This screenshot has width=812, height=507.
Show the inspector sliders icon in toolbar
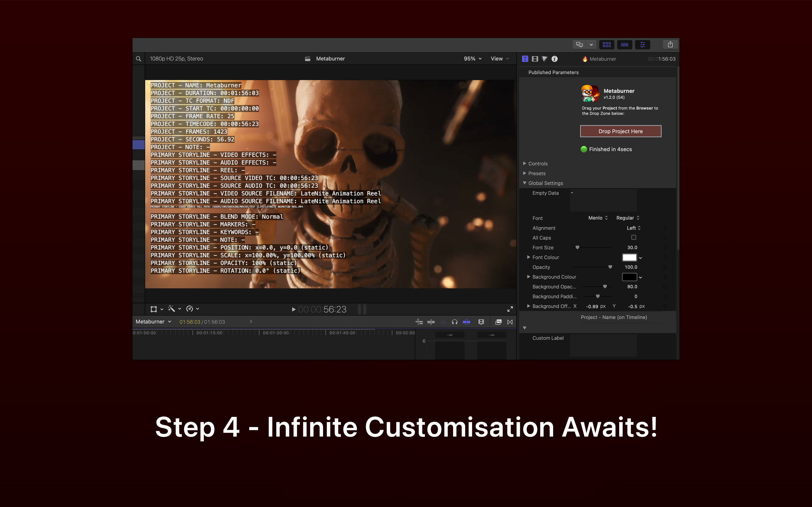[642, 45]
